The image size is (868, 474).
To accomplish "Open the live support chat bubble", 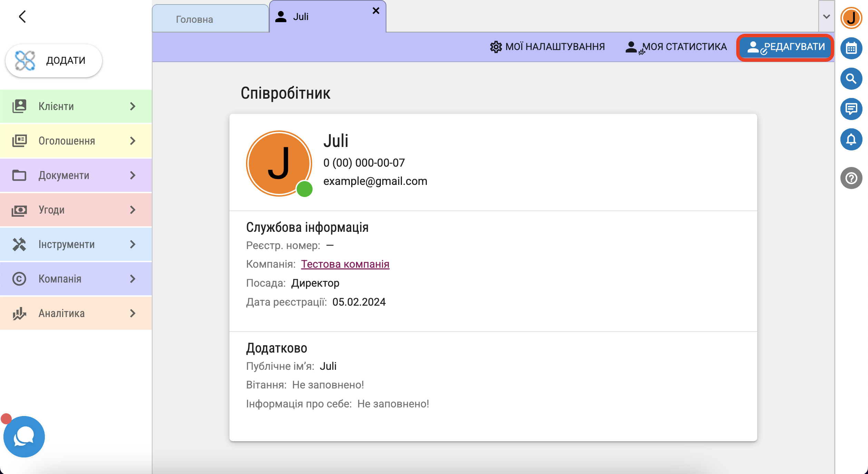I will [x=24, y=437].
